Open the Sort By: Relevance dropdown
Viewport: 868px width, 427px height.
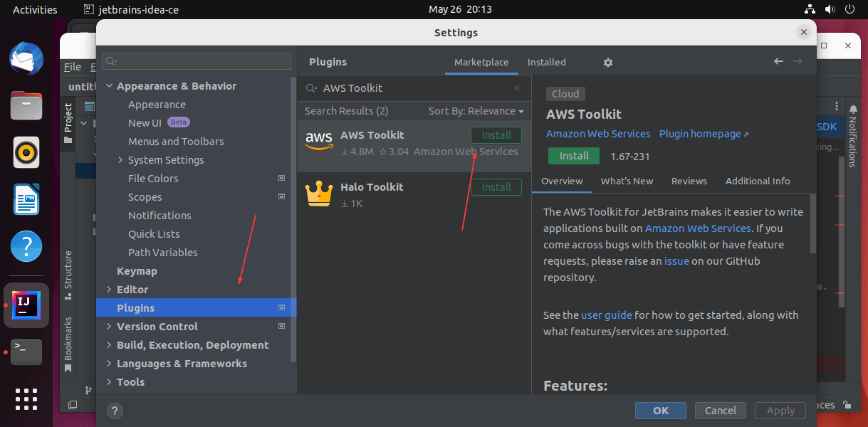pyautogui.click(x=476, y=111)
